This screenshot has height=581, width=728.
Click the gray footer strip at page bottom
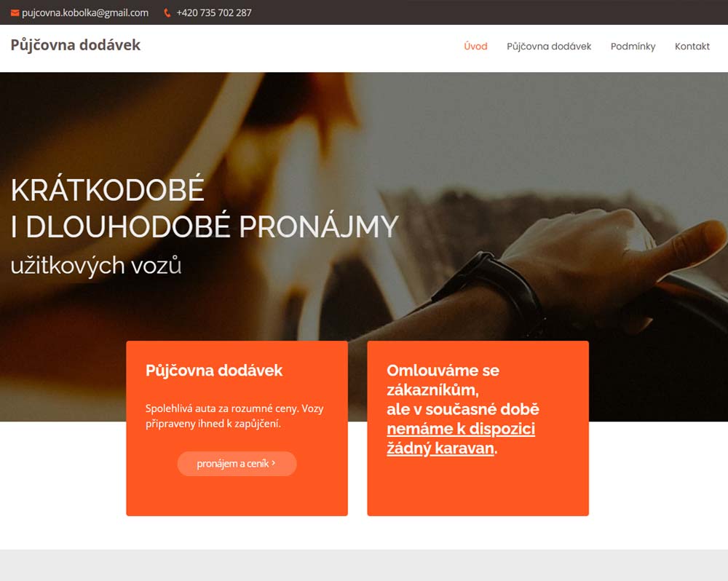tap(364, 565)
